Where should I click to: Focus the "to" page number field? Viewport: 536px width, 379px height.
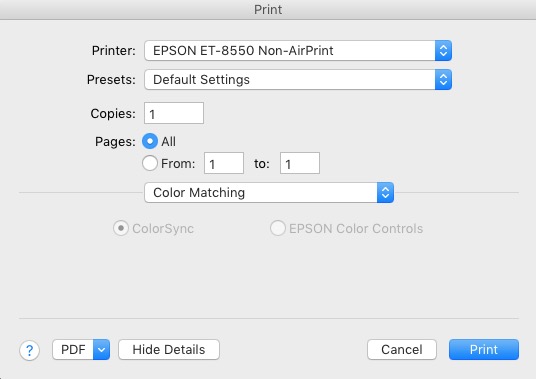coord(300,163)
